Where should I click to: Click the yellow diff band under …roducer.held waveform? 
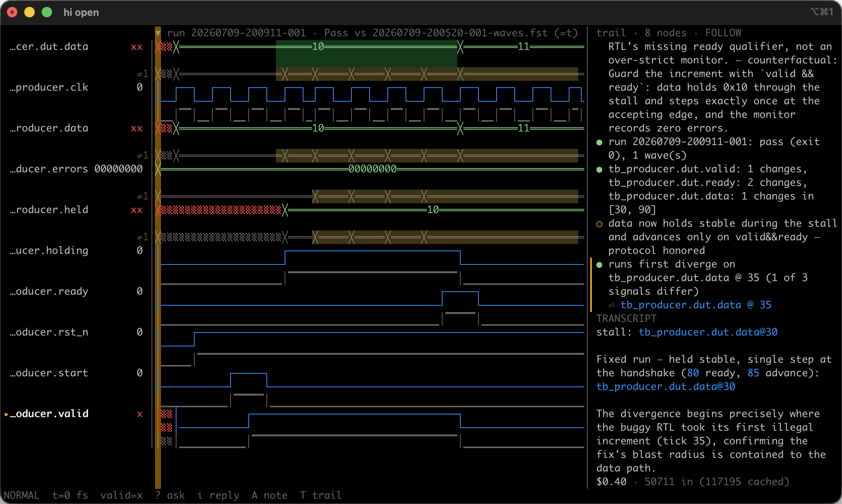(x=445, y=237)
